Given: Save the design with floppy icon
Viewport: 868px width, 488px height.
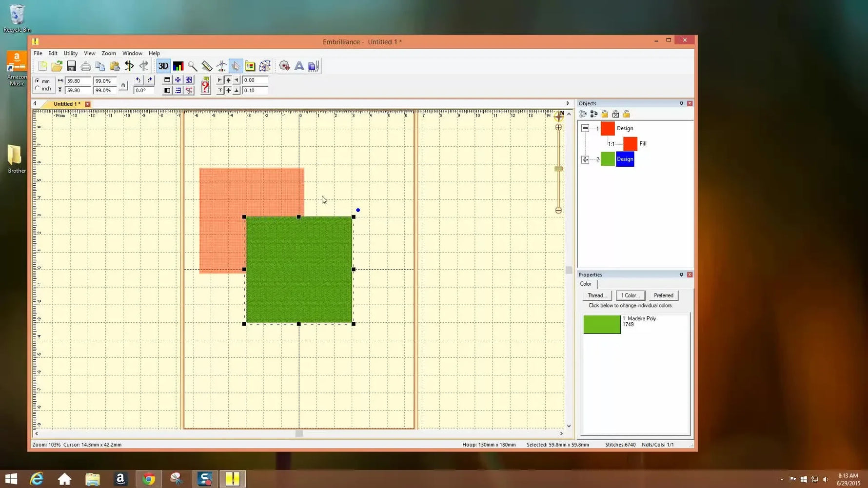Looking at the screenshot, I should pos(71,66).
